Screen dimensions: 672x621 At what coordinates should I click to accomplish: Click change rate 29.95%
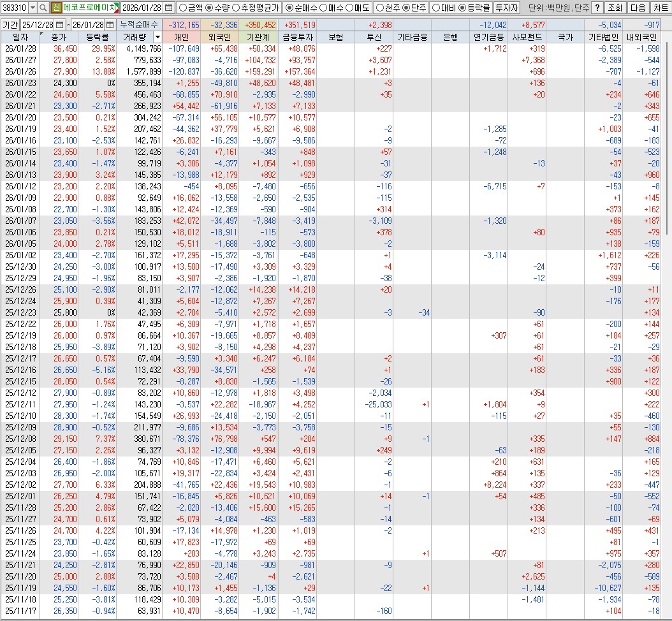pos(103,49)
